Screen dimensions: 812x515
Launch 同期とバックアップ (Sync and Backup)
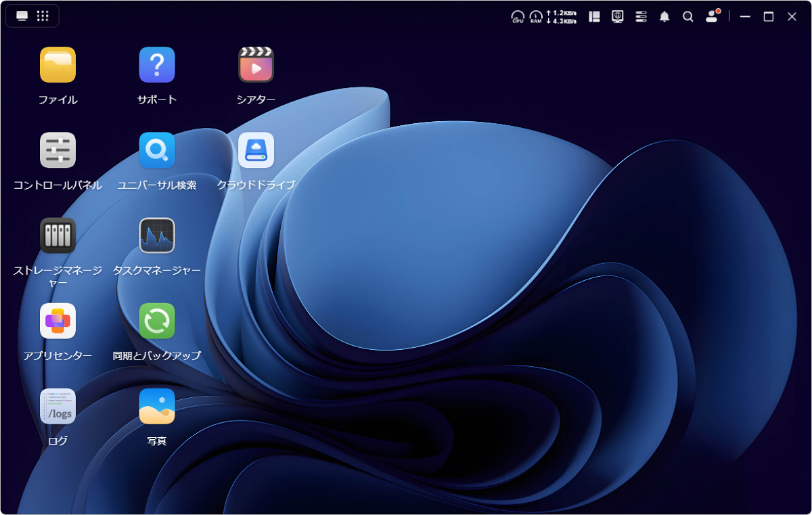coord(157,321)
